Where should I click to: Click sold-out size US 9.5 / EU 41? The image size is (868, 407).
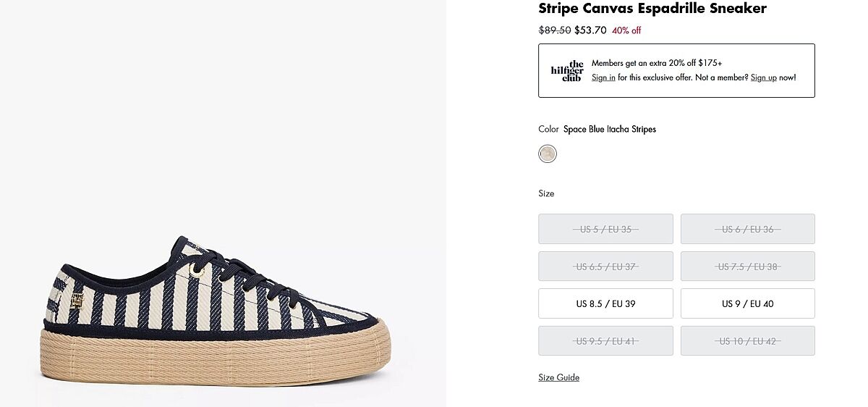pyautogui.click(x=605, y=340)
